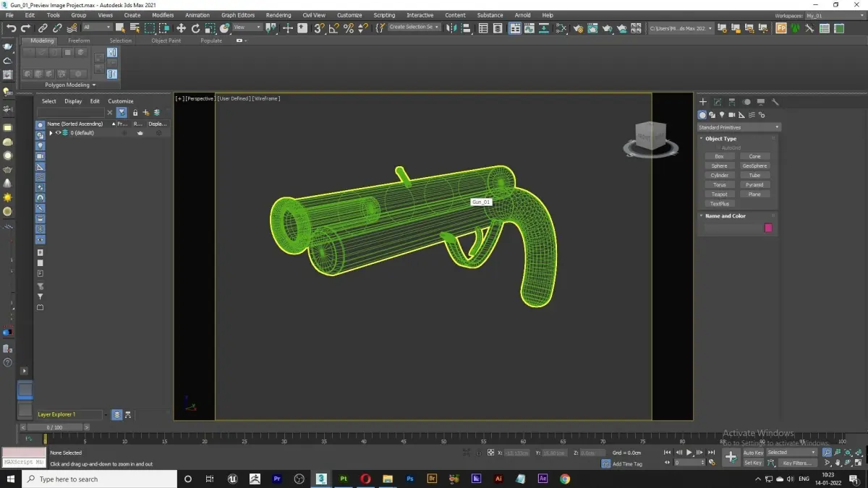The width and height of the screenshot is (868, 488).
Task: Open Google Chrome from the taskbar
Action: pyautogui.click(x=565, y=479)
